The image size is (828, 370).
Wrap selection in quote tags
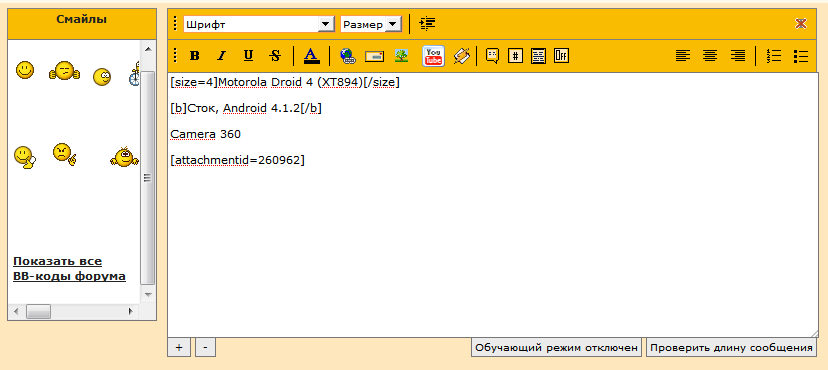[492, 55]
